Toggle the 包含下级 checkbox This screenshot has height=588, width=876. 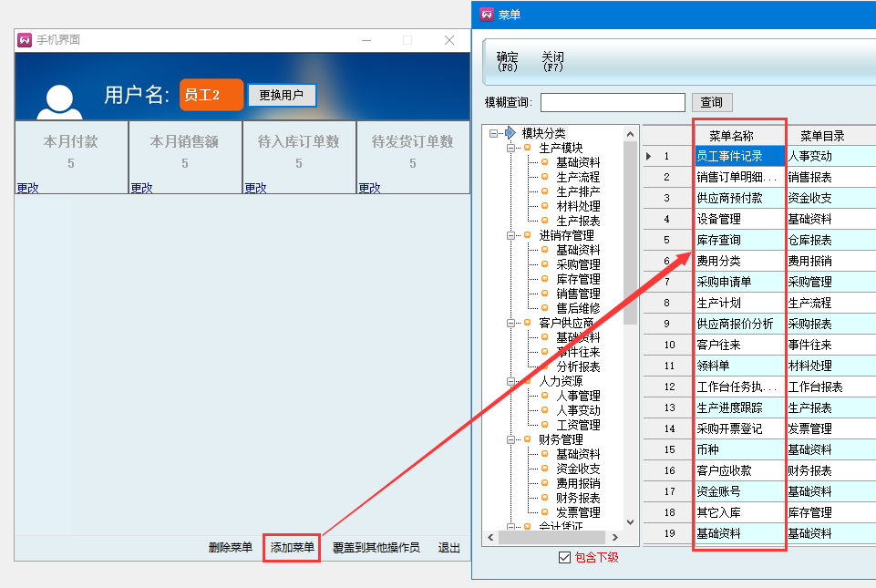click(564, 557)
